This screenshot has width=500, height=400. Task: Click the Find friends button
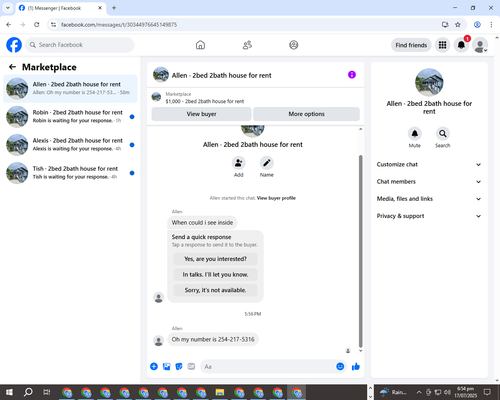click(411, 45)
